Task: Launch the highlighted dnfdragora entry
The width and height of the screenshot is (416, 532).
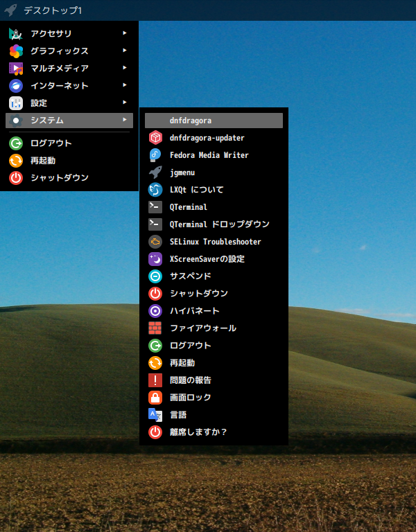Action: click(x=214, y=121)
